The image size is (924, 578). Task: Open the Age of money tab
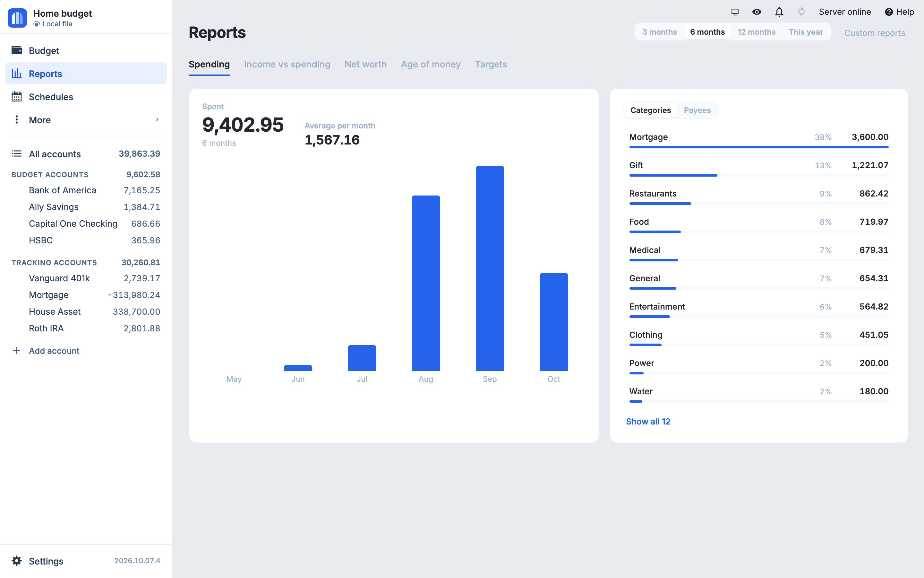coord(431,64)
